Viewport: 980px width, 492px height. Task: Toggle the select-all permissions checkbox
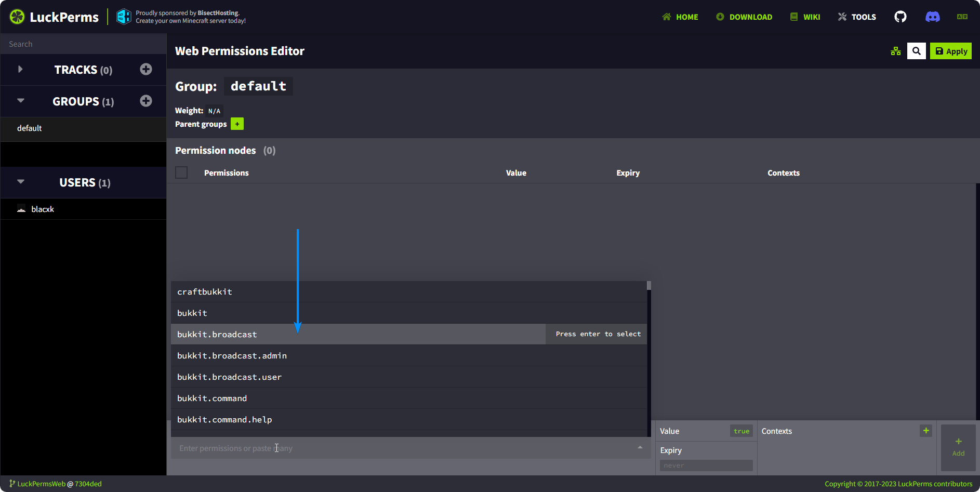click(181, 172)
